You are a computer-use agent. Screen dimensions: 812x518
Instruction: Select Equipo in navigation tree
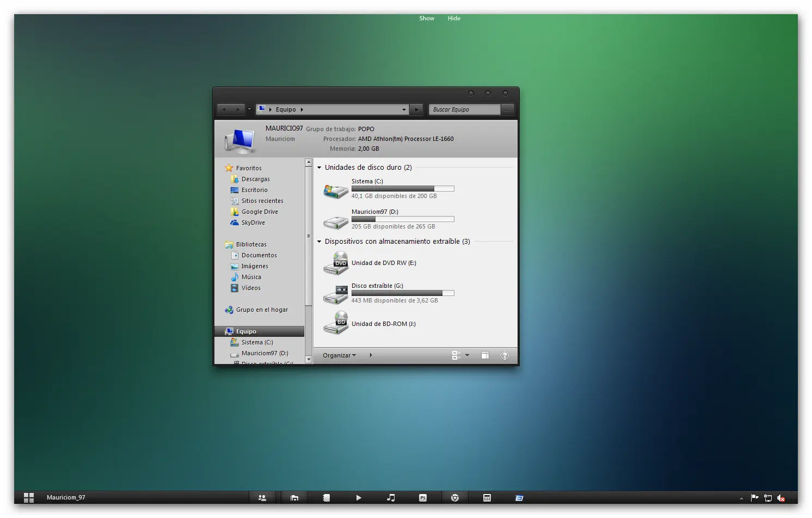point(260,331)
